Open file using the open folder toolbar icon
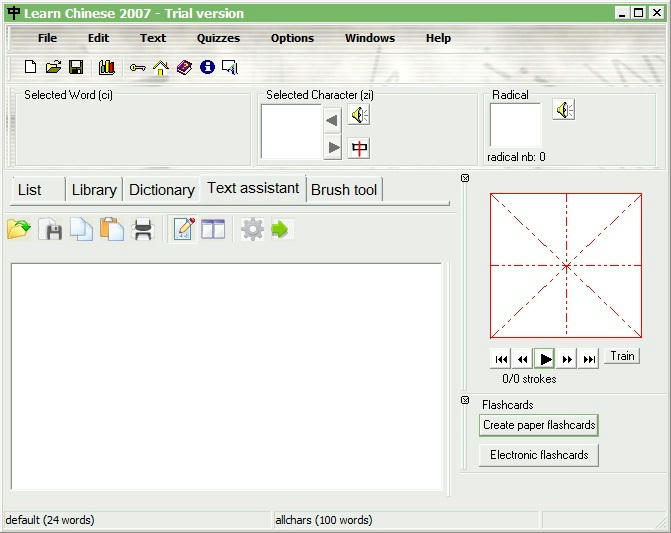The height and width of the screenshot is (533, 671). (x=53, y=67)
